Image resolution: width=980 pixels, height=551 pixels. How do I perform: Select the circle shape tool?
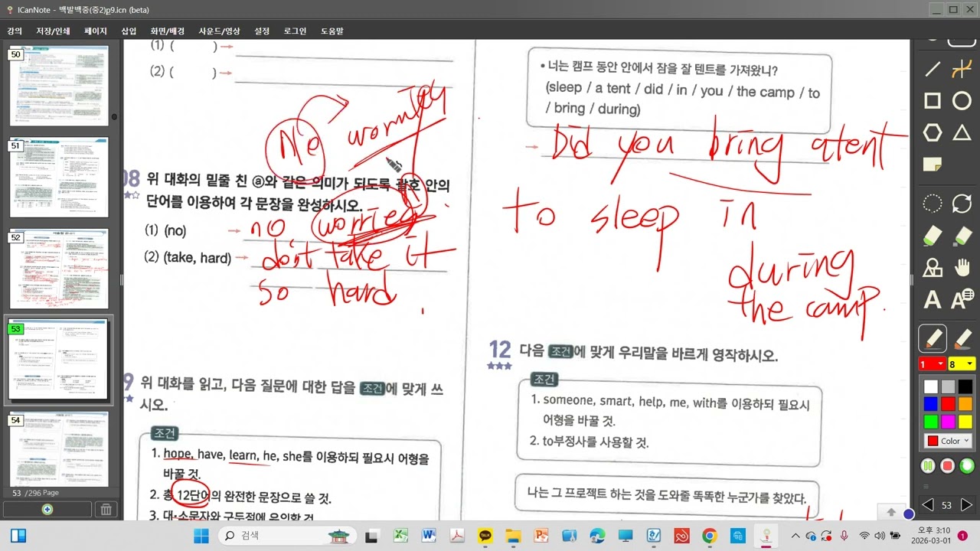[962, 101]
